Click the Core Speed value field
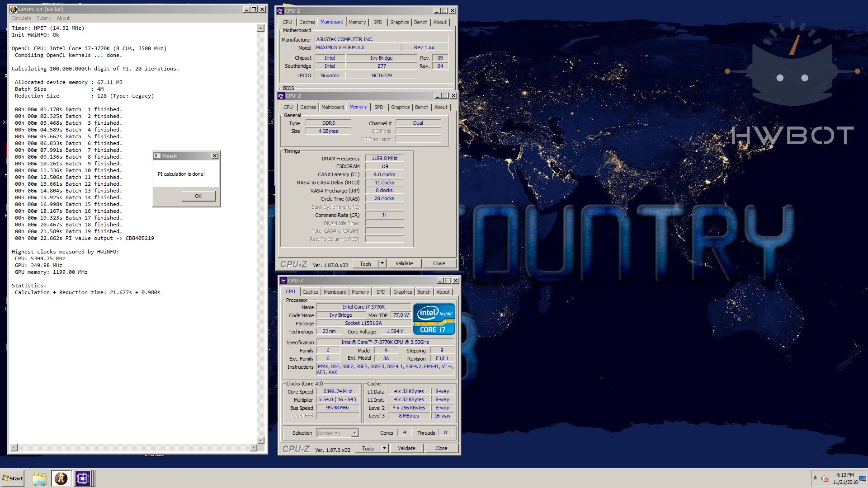 338,392
